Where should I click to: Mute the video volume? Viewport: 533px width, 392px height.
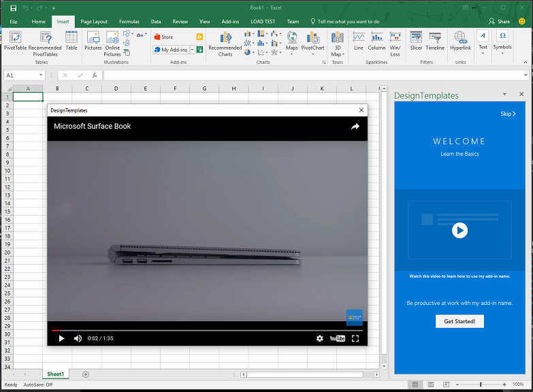click(78, 338)
